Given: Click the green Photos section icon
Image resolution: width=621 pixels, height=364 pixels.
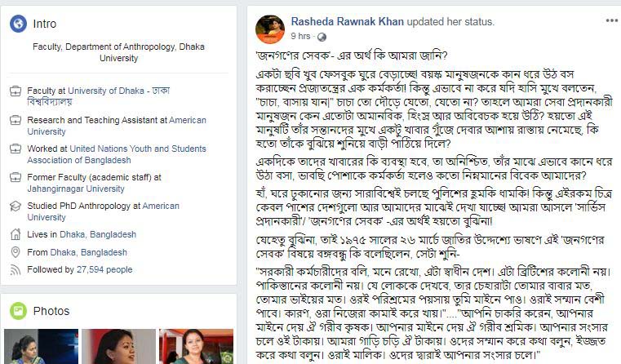Looking at the screenshot, I should [x=18, y=311].
